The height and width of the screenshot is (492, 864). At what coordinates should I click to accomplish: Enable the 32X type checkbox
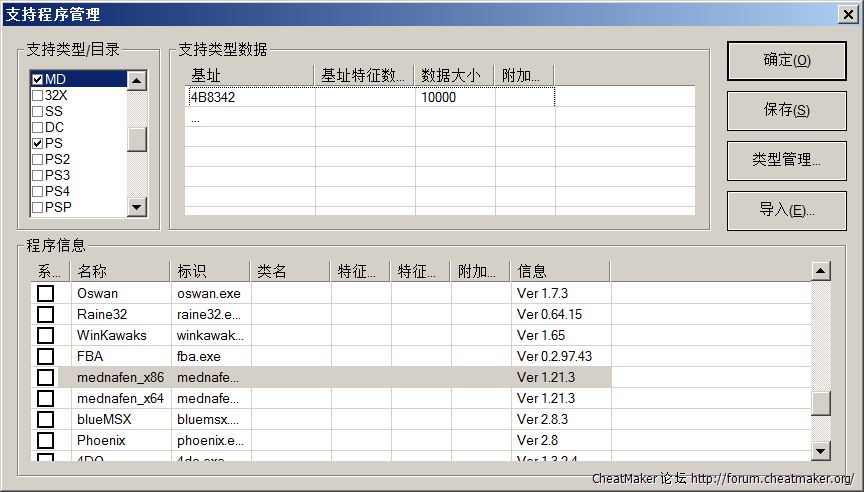point(38,95)
